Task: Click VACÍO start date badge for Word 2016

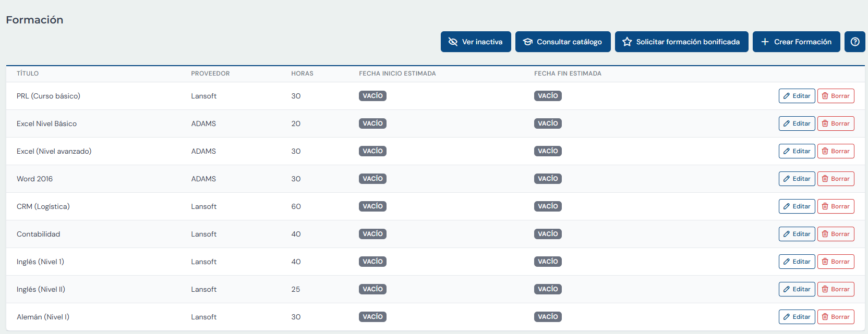Action: (372, 179)
